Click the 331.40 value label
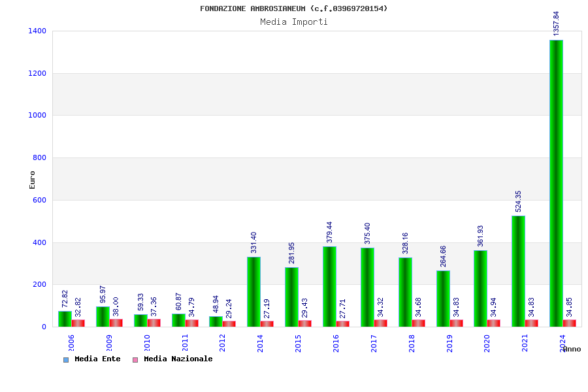Image resolution: width=588 pixels, height=392 pixels. [253, 242]
